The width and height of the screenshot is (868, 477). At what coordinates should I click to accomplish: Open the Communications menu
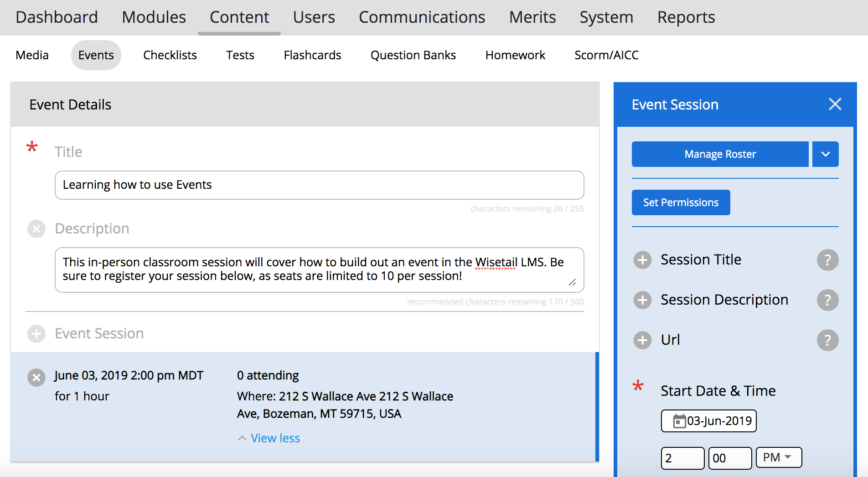pos(422,17)
